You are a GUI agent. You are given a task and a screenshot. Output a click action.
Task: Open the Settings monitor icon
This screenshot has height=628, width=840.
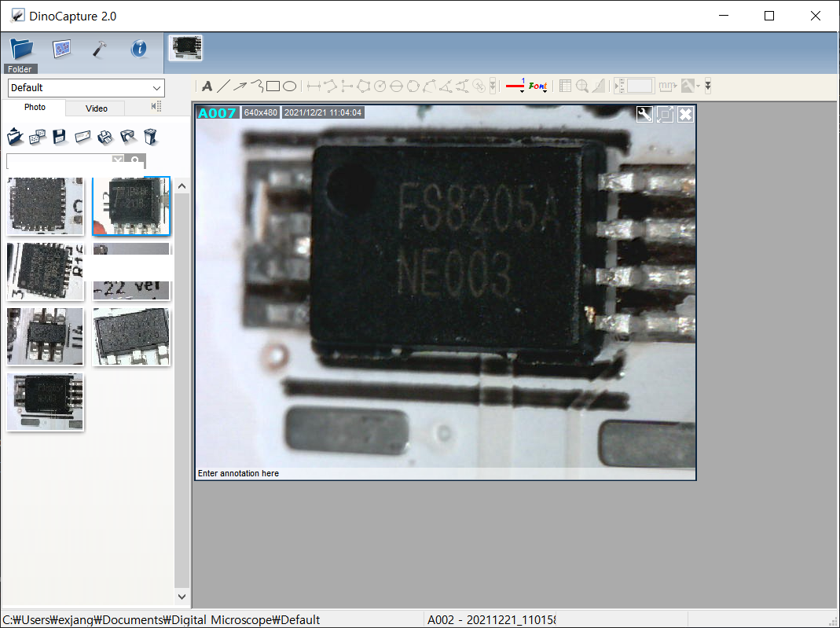tap(61, 49)
